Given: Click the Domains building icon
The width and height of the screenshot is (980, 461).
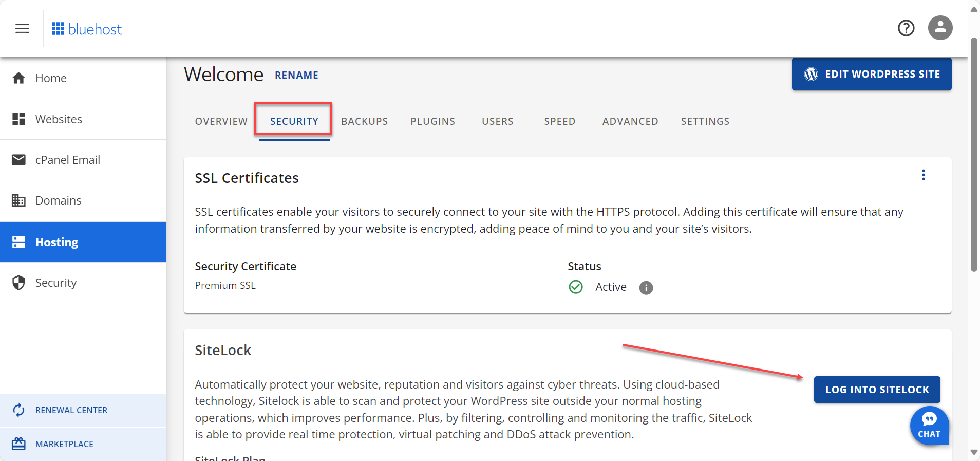Looking at the screenshot, I should (18, 200).
